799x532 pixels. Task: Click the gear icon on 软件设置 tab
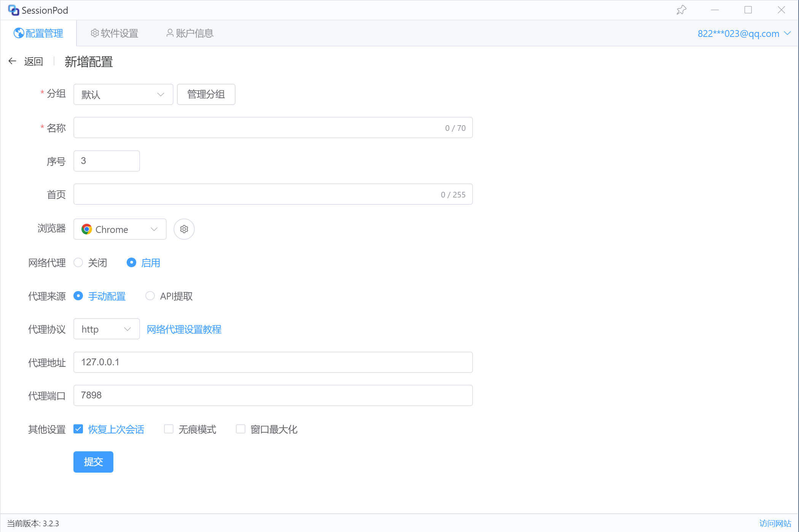click(95, 33)
